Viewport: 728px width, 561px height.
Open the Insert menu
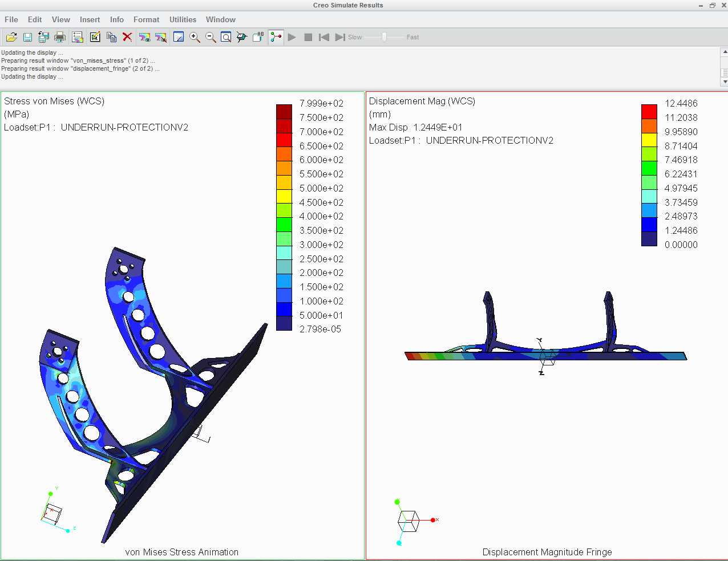[90, 19]
